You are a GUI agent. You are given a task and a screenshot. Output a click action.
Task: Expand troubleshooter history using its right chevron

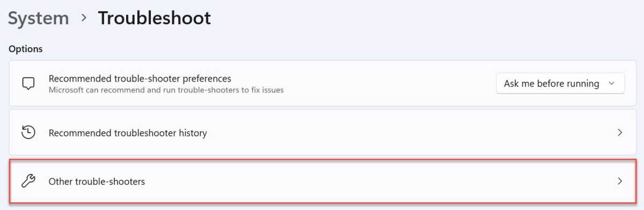[x=620, y=132]
